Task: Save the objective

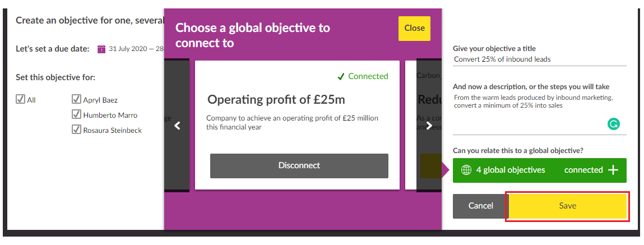Action: (567, 206)
